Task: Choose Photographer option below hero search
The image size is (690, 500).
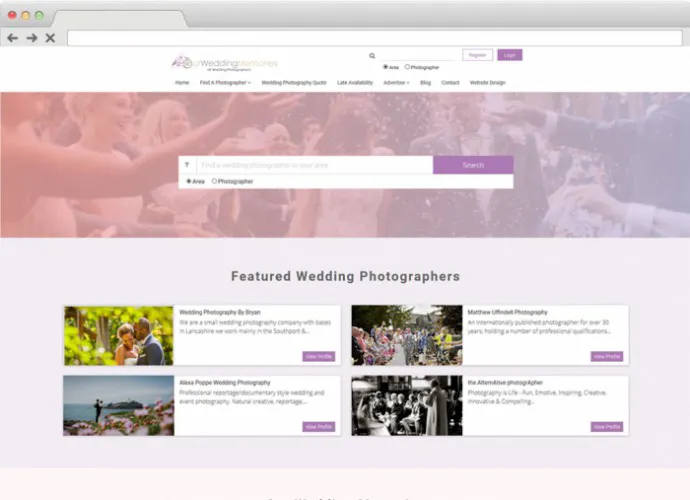Action: coord(215,181)
